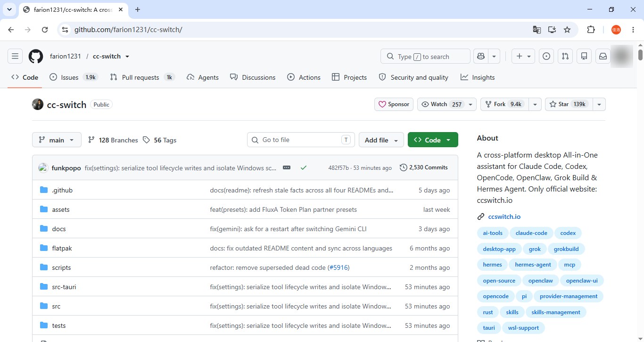Open Chrome three-dot menu

[633, 29]
